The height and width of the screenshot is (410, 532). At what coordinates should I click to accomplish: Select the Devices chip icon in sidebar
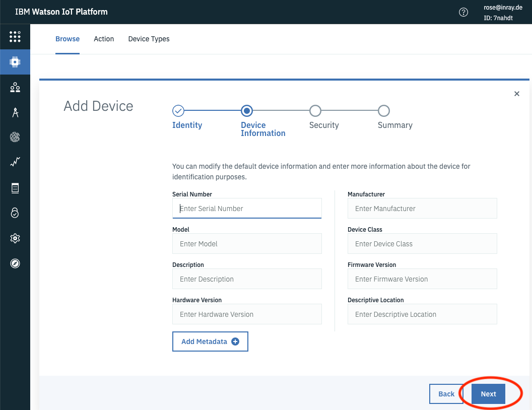[15, 61]
